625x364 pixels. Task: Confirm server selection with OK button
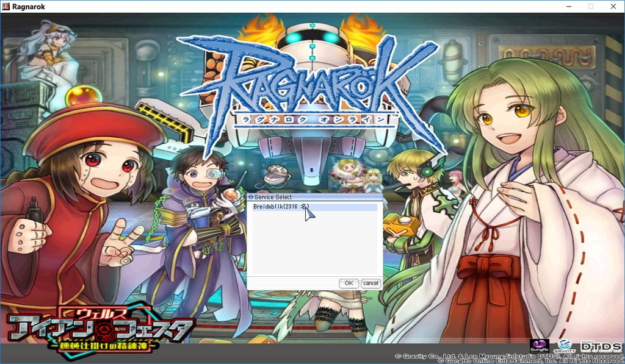pyautogui.click(x=349, y=283)
